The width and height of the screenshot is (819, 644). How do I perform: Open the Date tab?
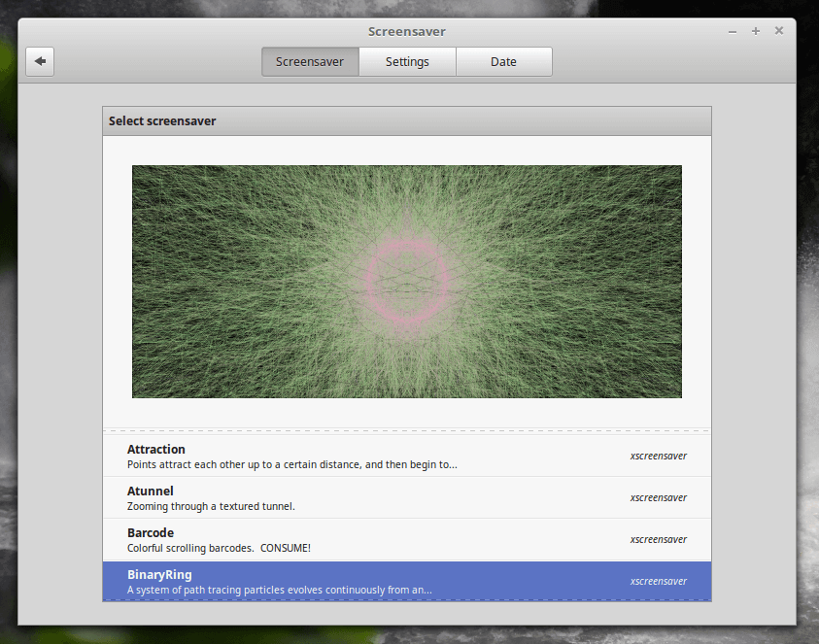[503, 61]
